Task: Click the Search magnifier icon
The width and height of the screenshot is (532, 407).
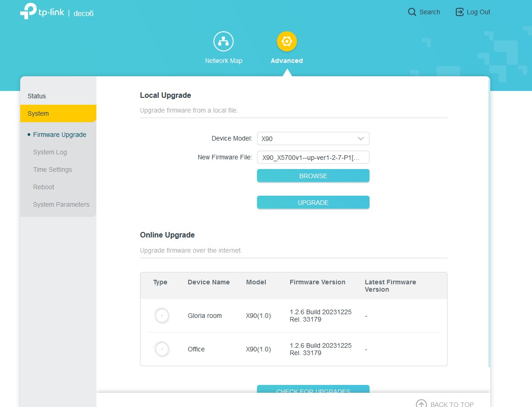Action: pyautogui.click(x=412, y=12)
